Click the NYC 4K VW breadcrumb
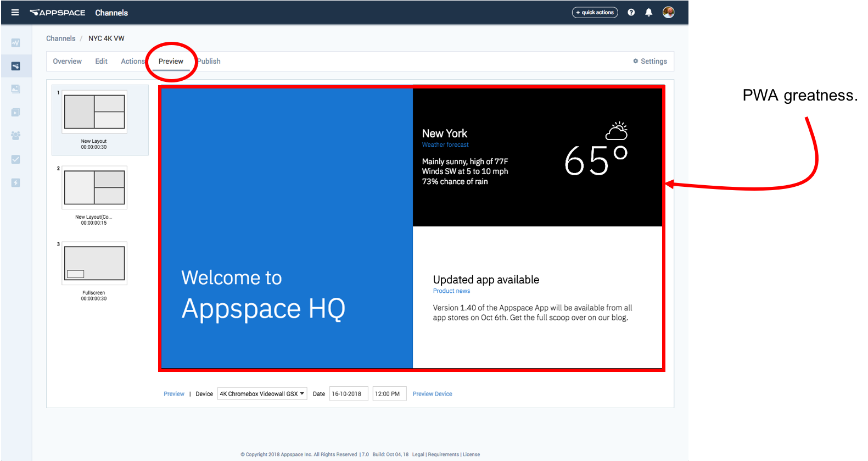868x461 pixels. [x=107, y=38]
